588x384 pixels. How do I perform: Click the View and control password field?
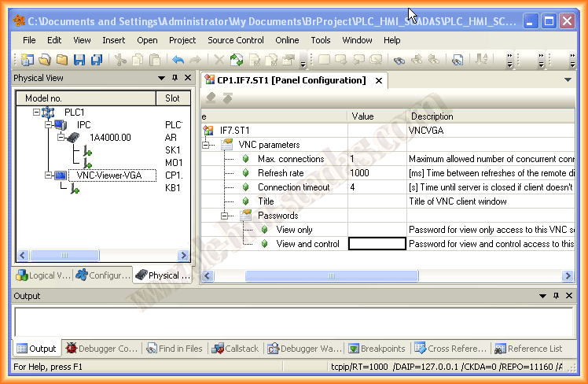pos(377,244)
